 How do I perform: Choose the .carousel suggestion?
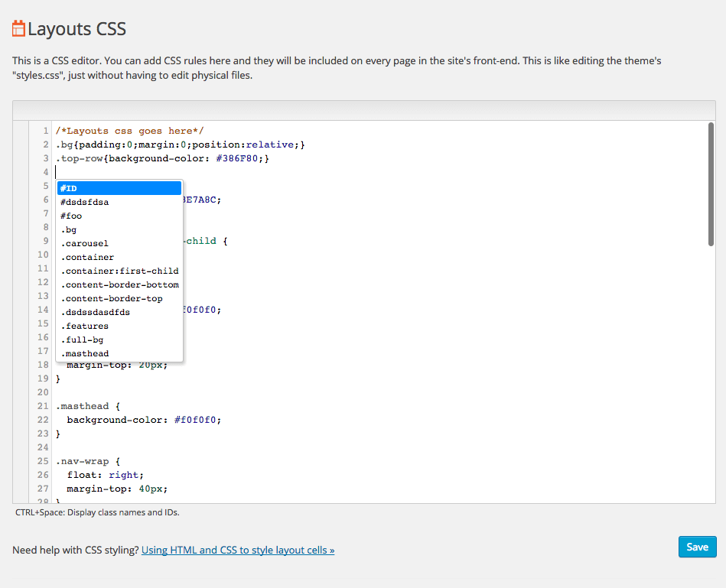coord(119,243)
